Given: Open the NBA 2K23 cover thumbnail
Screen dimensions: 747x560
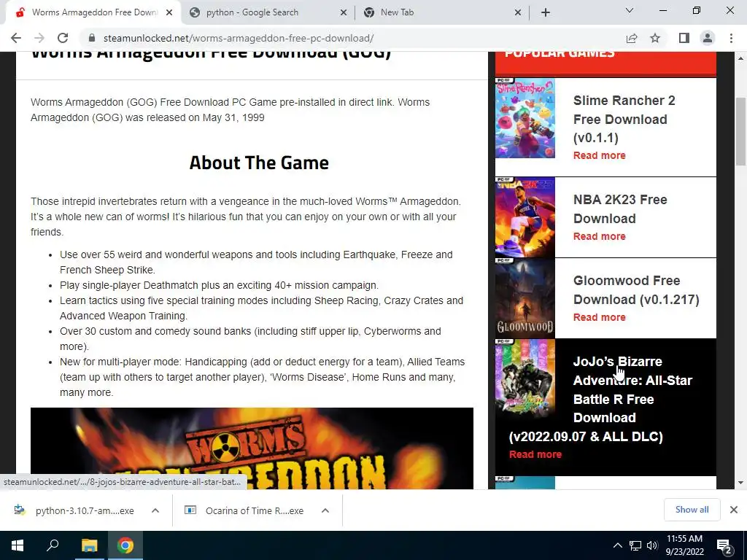Looking at the screenshot, I should tap(525, 217).
